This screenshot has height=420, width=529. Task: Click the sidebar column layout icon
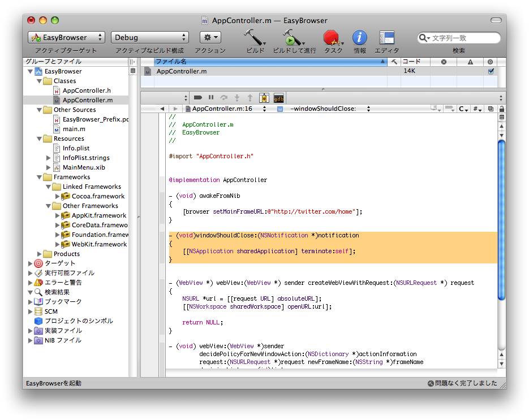pyautogui.click(x=132, y=62)
